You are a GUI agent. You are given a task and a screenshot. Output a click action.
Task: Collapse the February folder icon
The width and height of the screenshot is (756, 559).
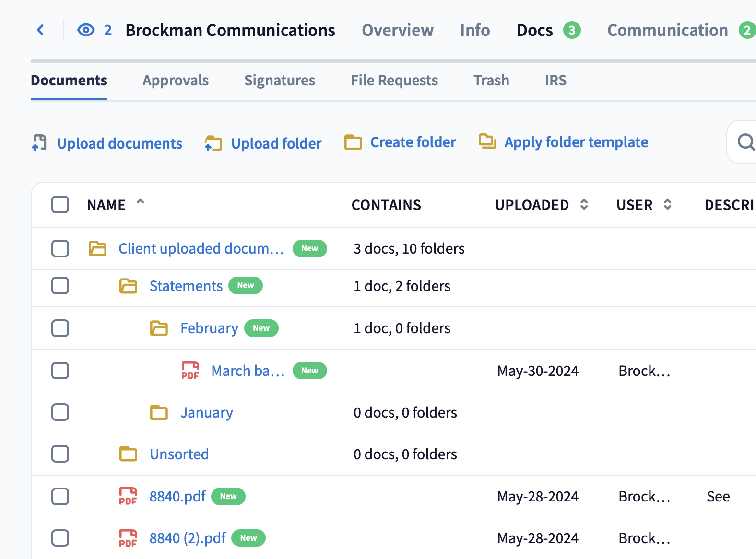tap(159, 328)
